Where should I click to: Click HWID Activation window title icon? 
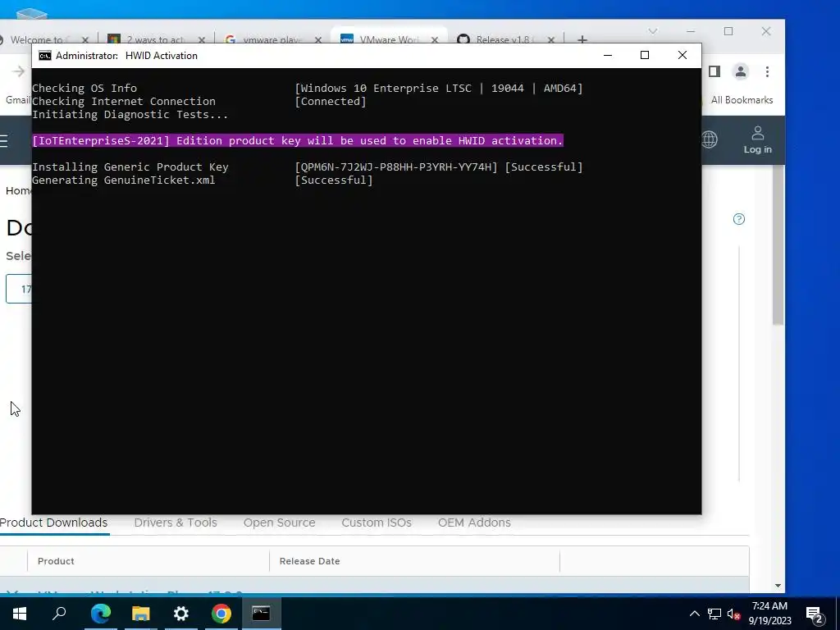point(45,56)
